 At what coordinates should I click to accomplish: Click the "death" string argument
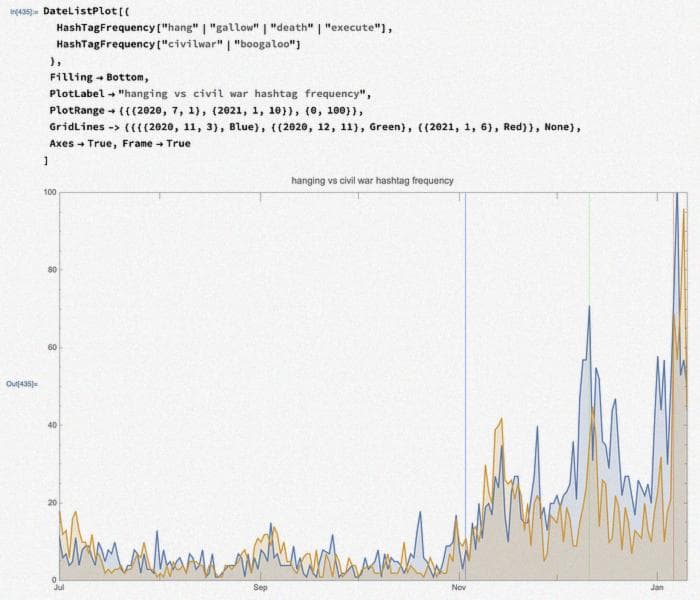[292, 28]
